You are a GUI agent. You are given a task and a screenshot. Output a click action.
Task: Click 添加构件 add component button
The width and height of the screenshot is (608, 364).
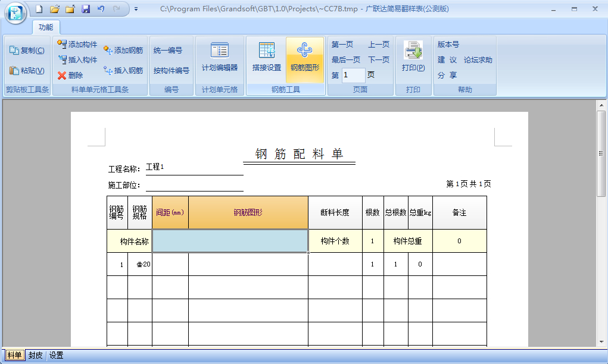[x=77, y=44]
